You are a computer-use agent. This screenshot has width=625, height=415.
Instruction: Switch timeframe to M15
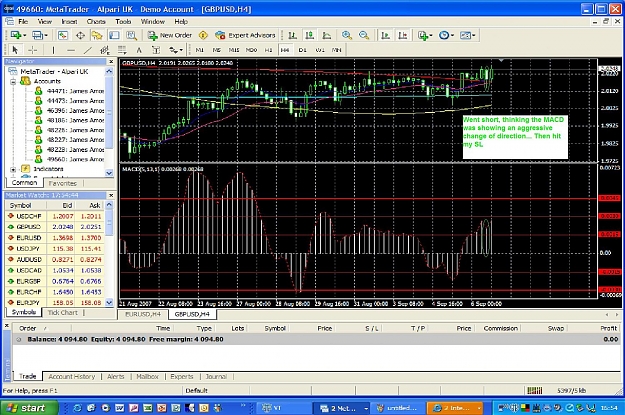click(x=234, y=50)
